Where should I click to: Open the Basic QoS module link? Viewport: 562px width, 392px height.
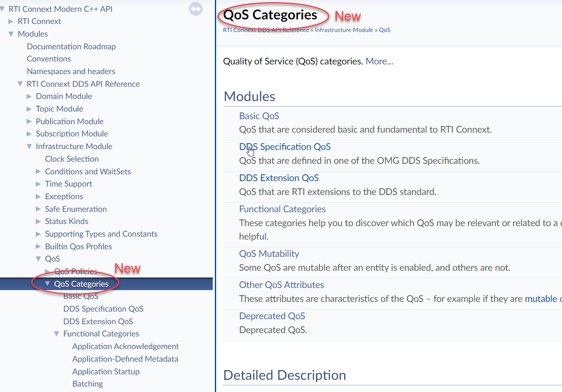point(259,116)
